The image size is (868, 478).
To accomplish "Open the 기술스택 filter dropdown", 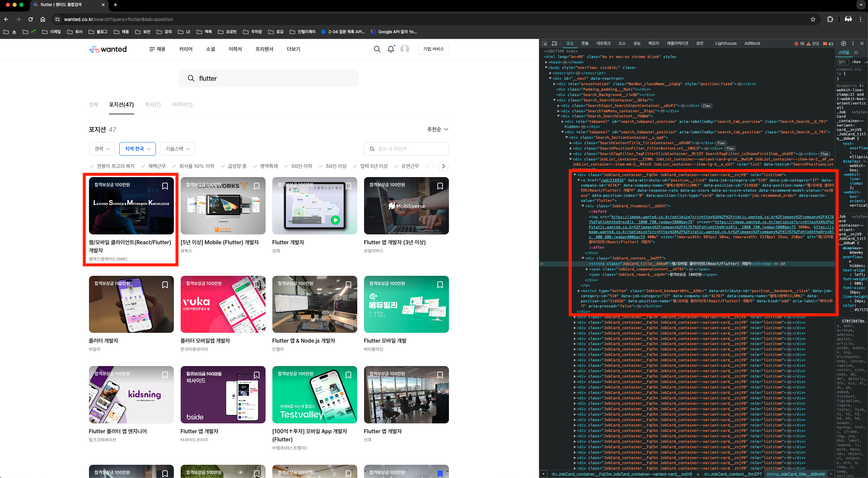I will pos(178,149).
